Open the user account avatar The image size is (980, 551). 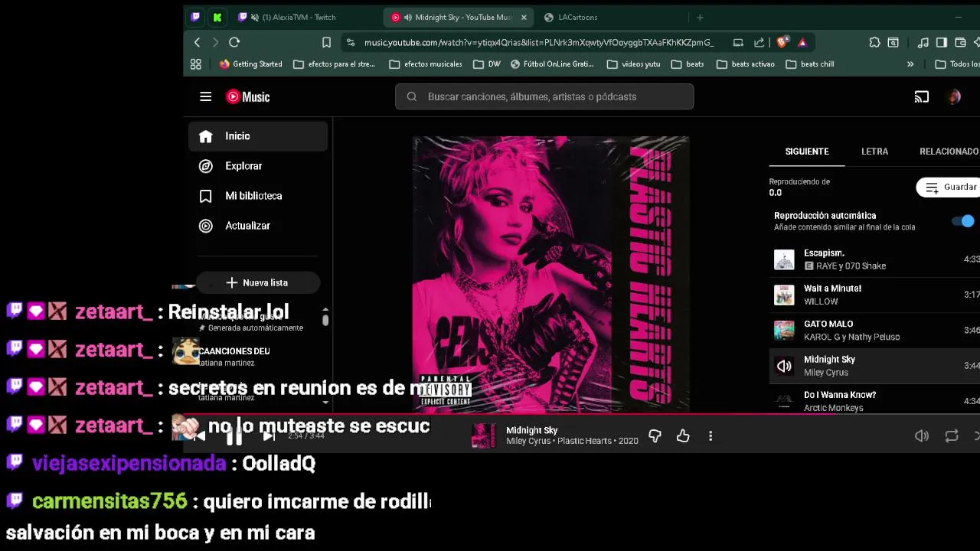[954, 96]
